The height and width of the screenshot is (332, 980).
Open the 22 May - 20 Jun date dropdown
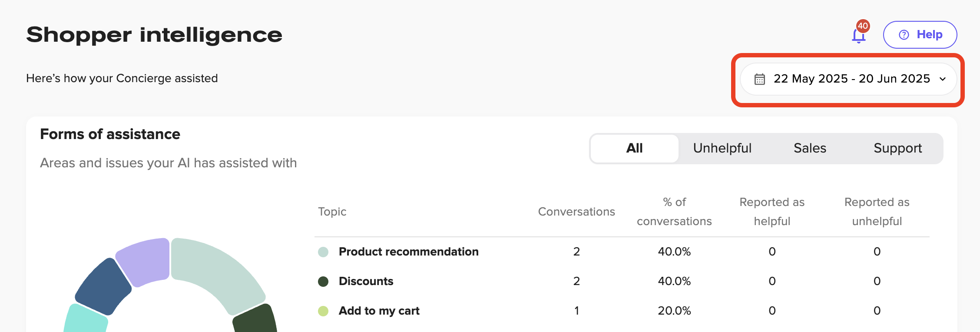(x=848, y=79)
